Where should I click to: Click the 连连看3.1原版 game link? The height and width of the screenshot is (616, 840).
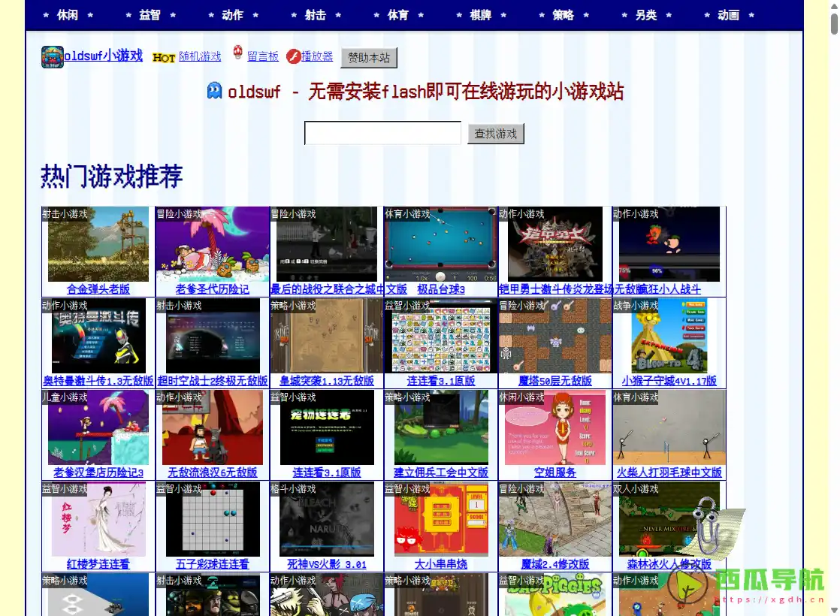440,381
